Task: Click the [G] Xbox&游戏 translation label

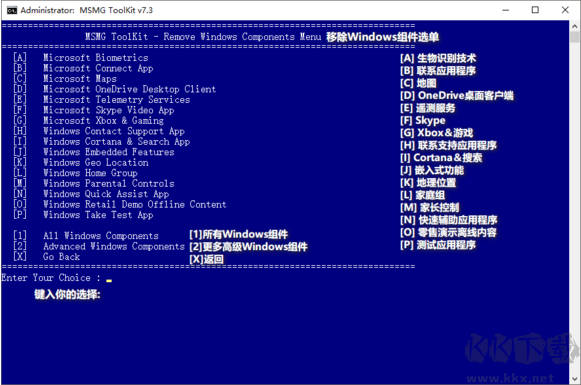Action: coord(437,133)
